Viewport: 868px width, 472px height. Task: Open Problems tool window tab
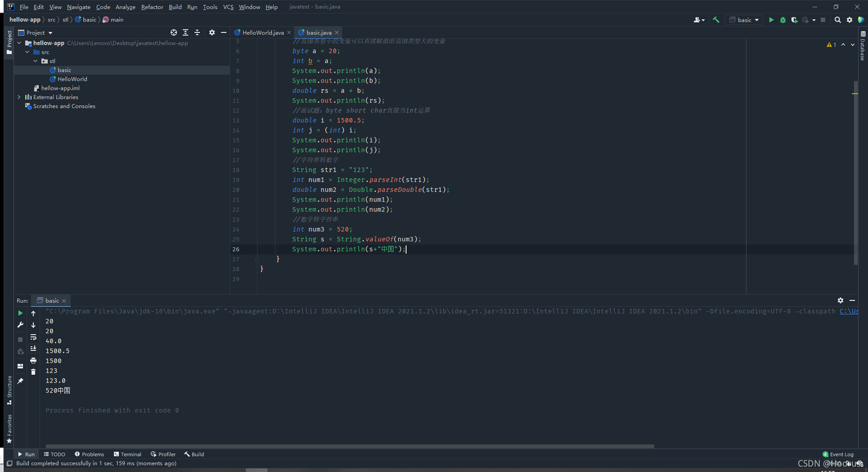pos(89,454)
